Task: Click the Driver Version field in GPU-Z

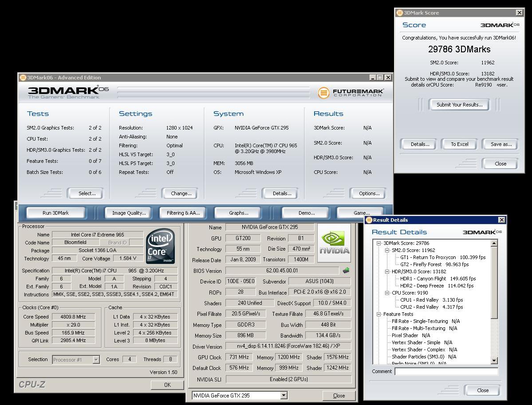Action: [288, 346]
